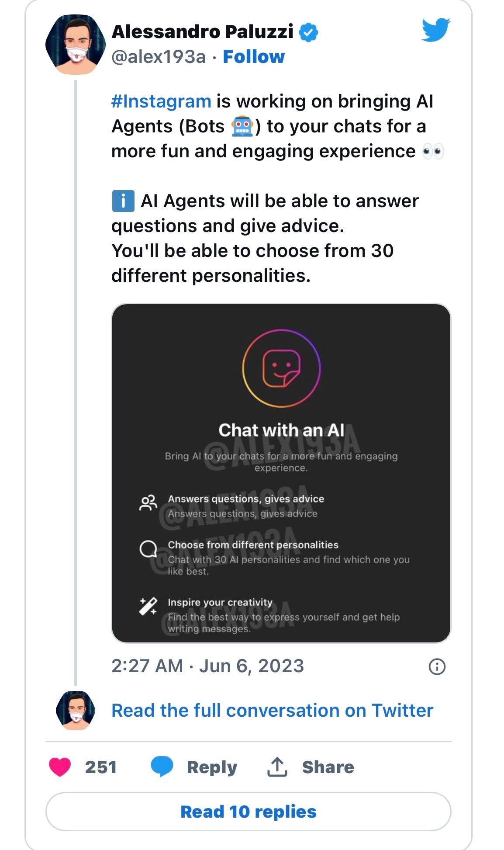Open the @alex193a handle

(158, 57)
